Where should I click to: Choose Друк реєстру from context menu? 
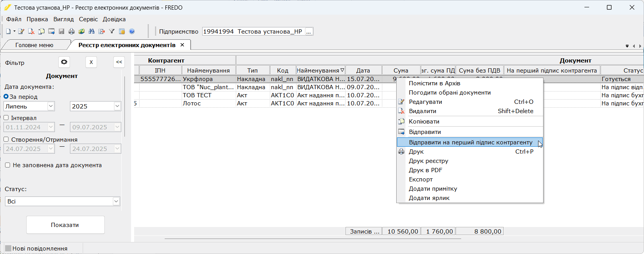(470, 161)
